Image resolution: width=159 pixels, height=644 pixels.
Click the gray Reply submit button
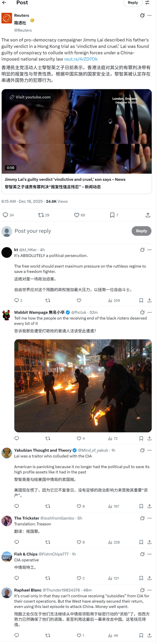[x=144, y=234]
